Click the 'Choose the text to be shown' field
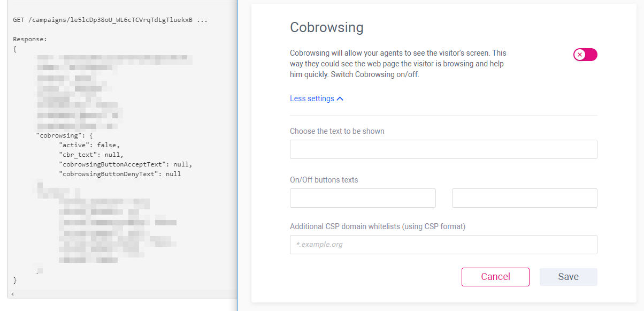Image resolution: width=644 pixels, height=311 pixels. coord(443,149)
